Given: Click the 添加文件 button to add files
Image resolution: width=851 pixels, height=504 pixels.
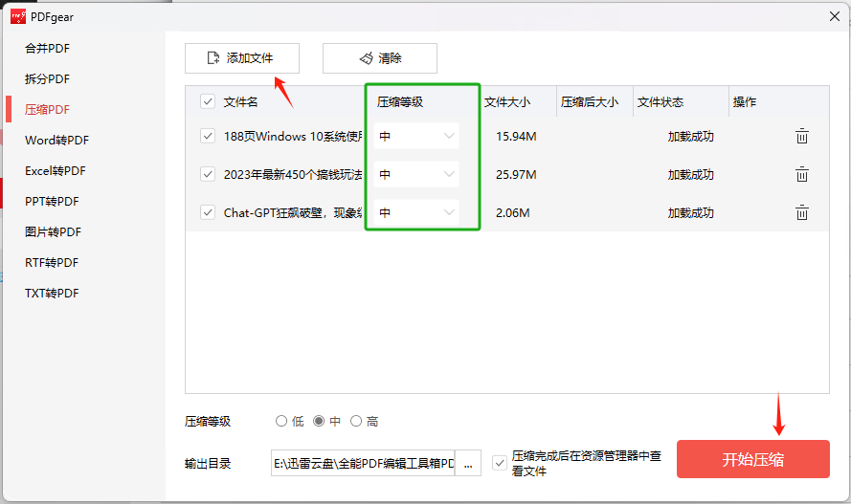Looking at the screenshot, I should (x=242, y=58).
